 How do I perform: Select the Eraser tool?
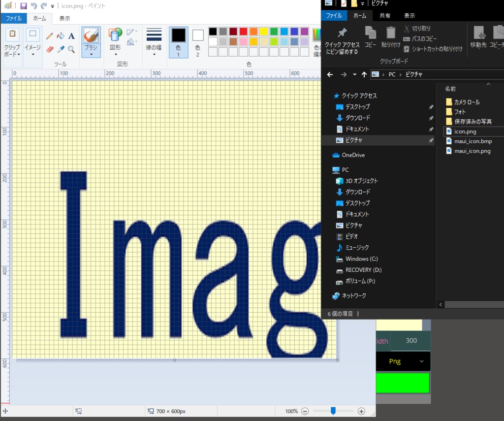(50, 48)
